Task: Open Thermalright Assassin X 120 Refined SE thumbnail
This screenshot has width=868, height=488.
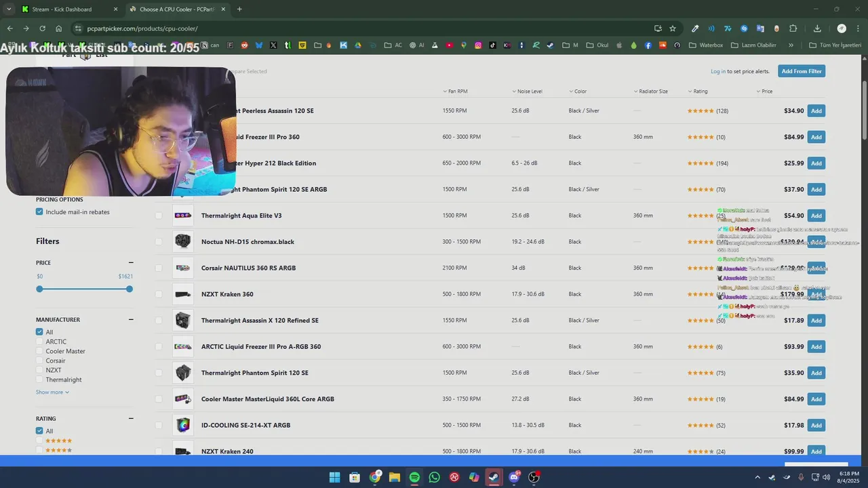Action: (182, 321)
